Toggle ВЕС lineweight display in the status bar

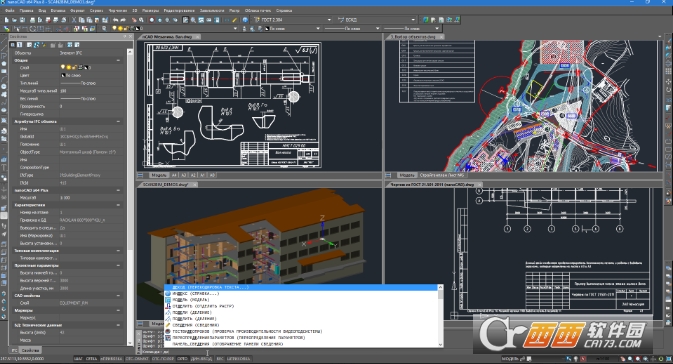pyautogui.click(x=220, y=358)
